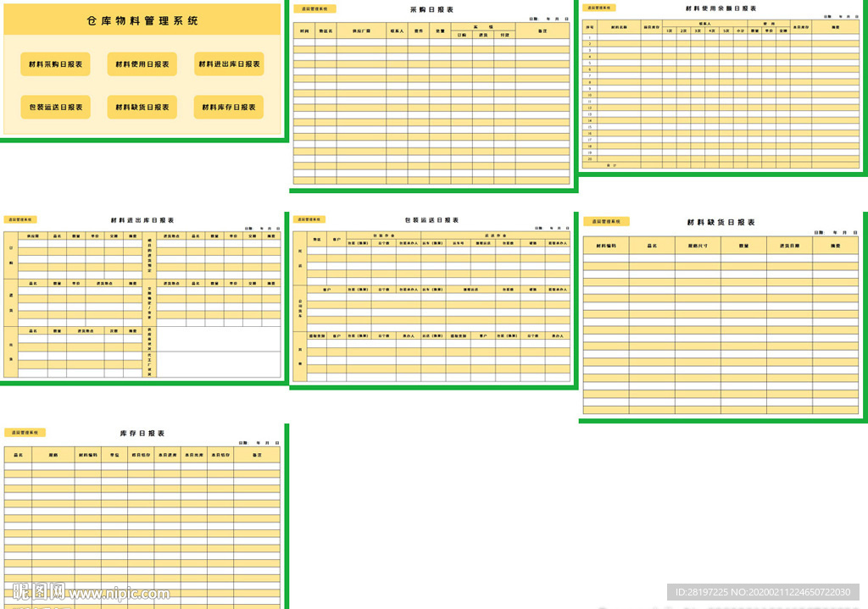Select 规格 header in 库存日报表
868x609 pixels.
click(53, 455)
